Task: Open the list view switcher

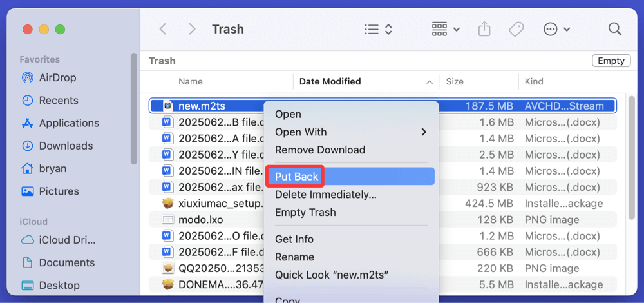Action: [x=378, y=29]
